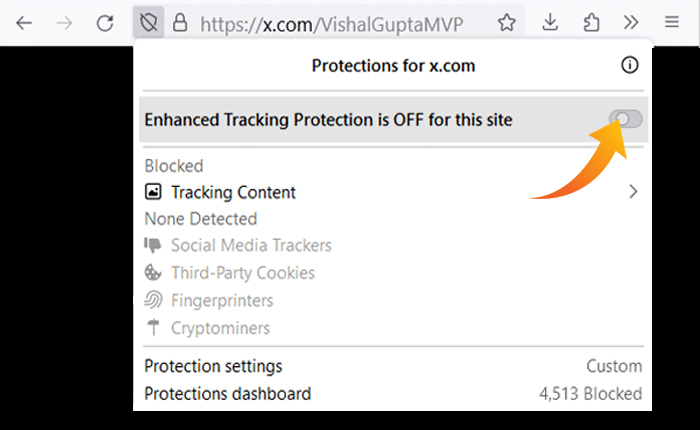Click the protections info icon
The image size is (700, 430).
[629, 66]
